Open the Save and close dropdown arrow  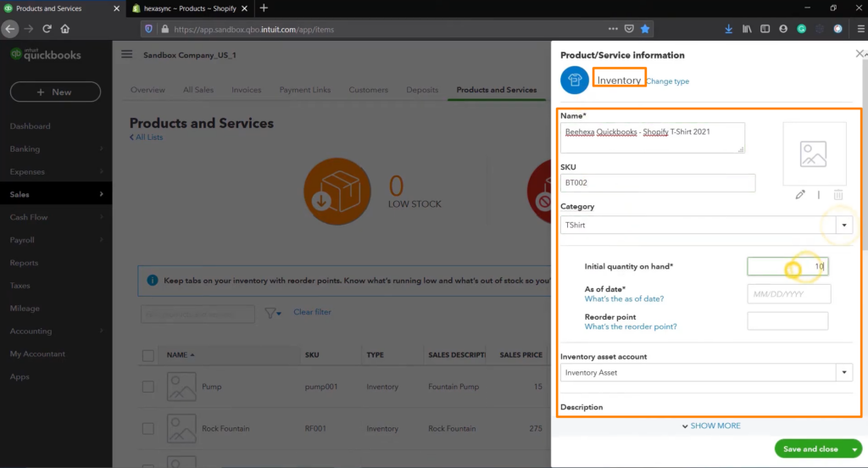pos(854,449)
